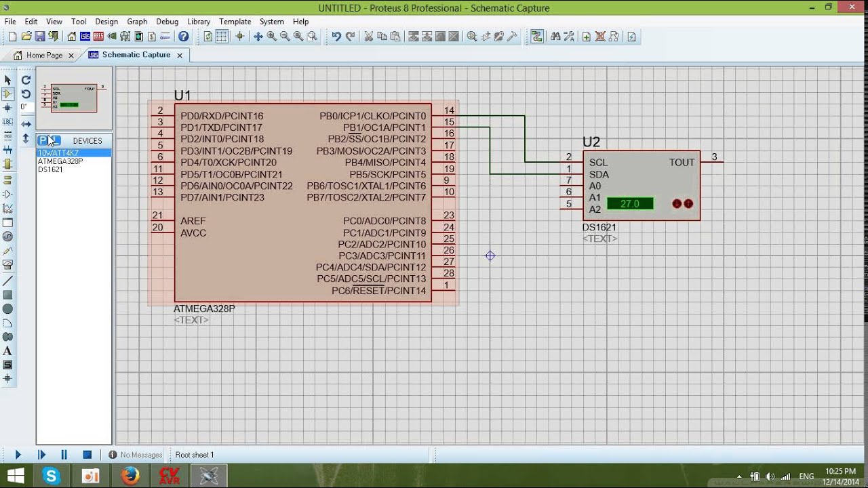This screenshot has height=488, width=868.
Task: Open the Debug menu
Action: (167, 22)
